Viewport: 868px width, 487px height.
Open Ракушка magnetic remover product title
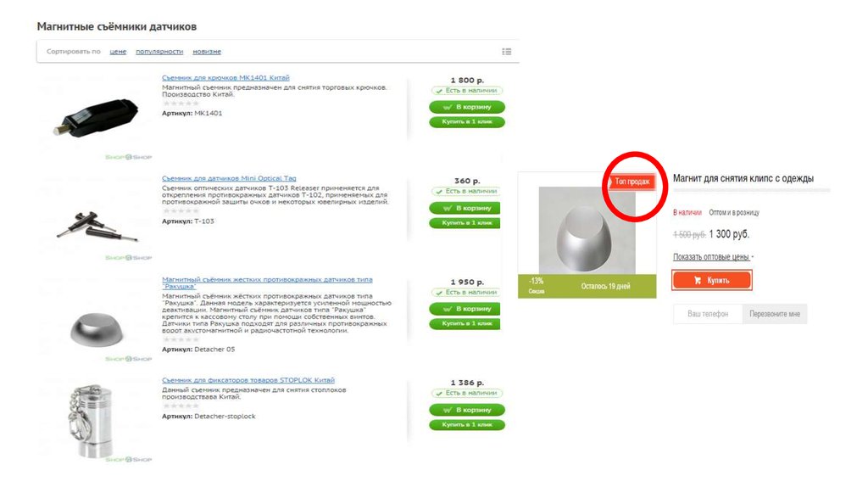click(x=267, y=283)
